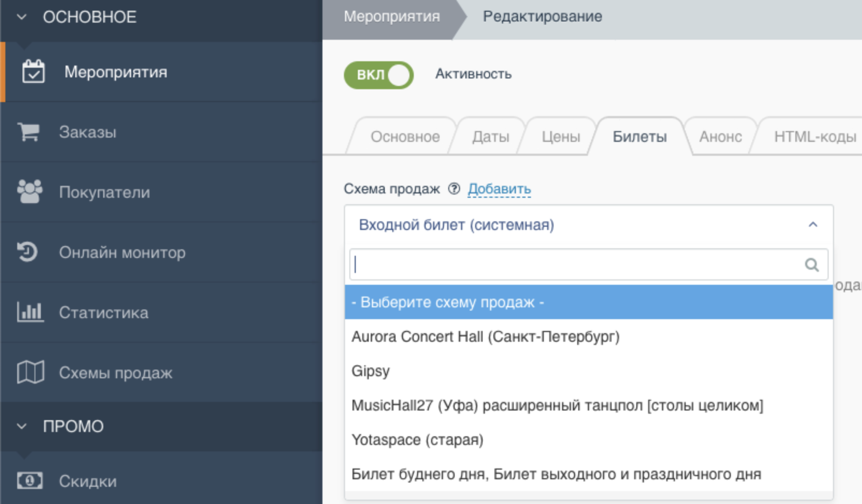Click the Входной билет (системная) selected value
This screenshot has height=504, width=862.
[456, 225]
